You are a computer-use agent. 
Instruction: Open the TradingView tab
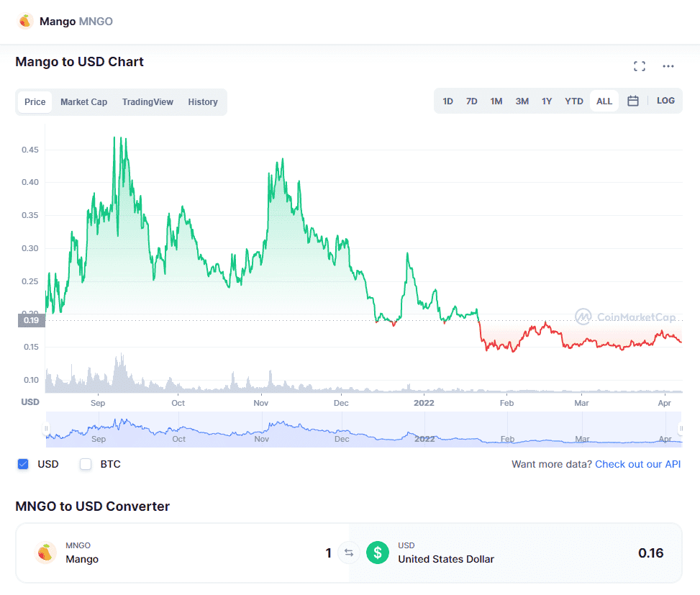(147, 101)
